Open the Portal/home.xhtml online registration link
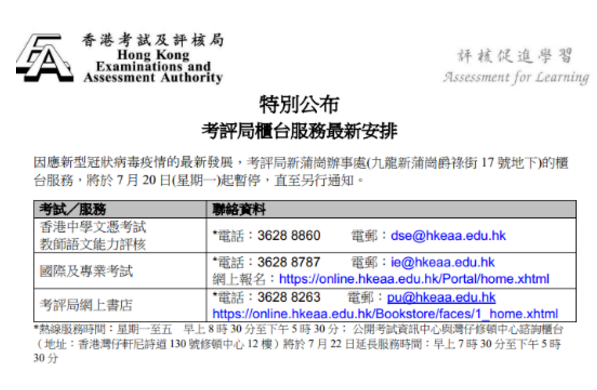 (414, 279)
